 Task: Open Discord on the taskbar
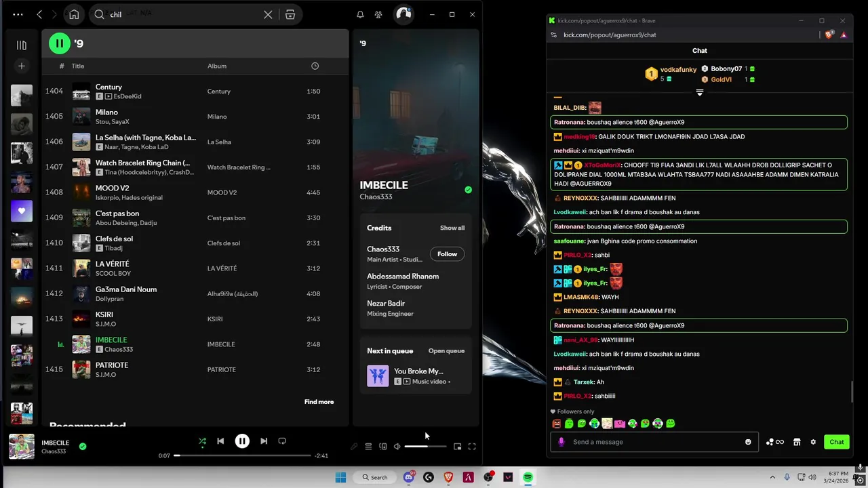coord(409,477)
